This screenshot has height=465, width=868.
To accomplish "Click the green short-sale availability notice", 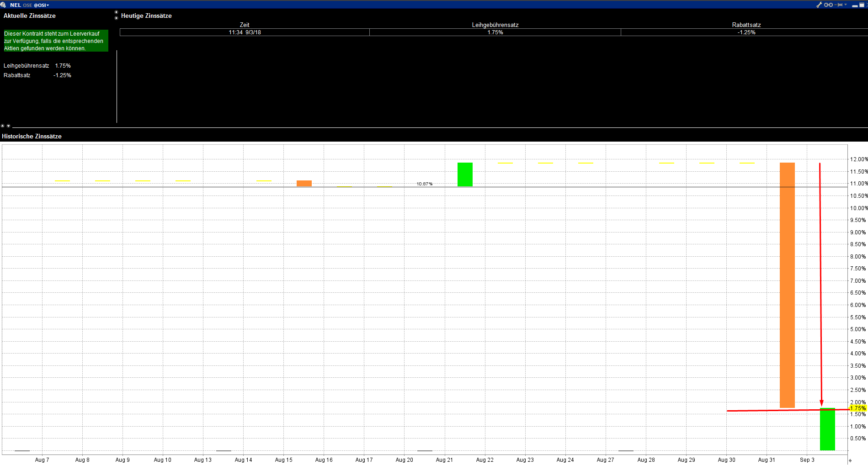I will pos(56,41).
